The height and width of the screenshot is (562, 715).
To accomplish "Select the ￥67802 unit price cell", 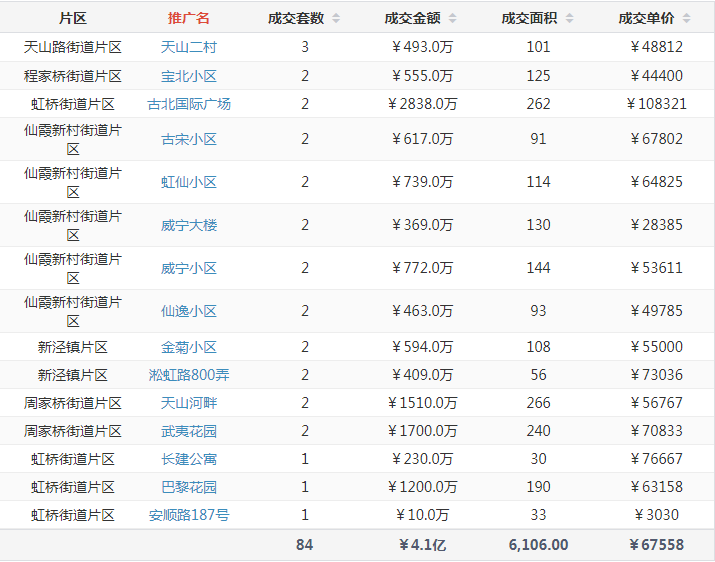I will 656,139.
